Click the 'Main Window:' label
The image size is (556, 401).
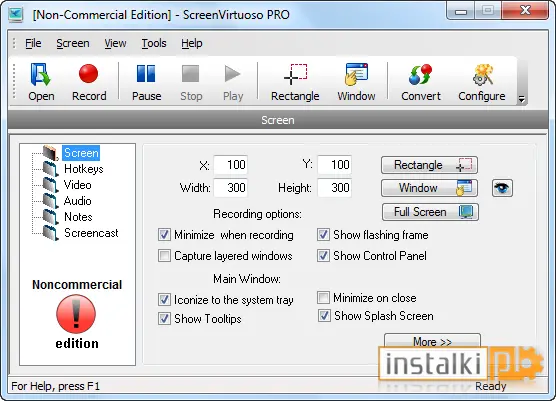247,279
